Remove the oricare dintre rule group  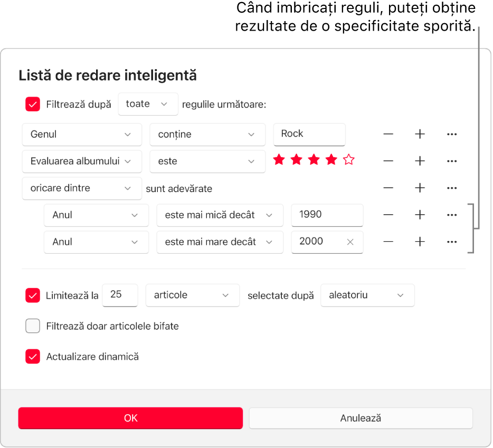tap(388, 188)
